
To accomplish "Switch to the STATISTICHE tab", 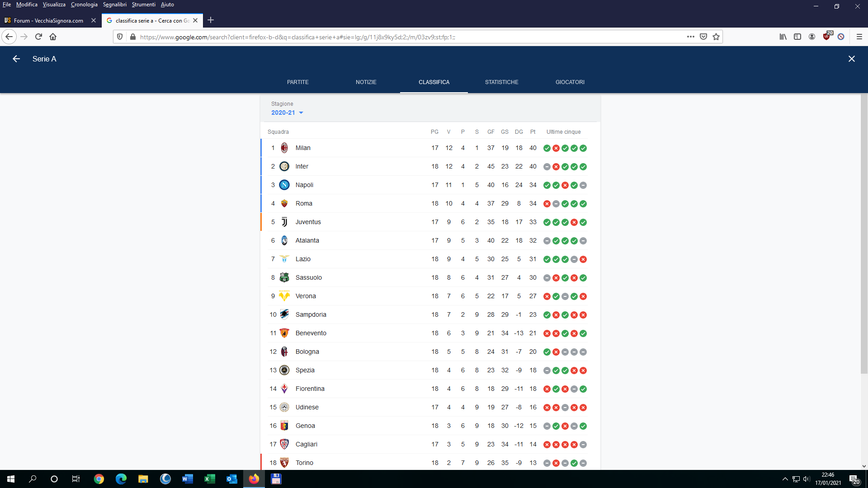I will 501,82.
